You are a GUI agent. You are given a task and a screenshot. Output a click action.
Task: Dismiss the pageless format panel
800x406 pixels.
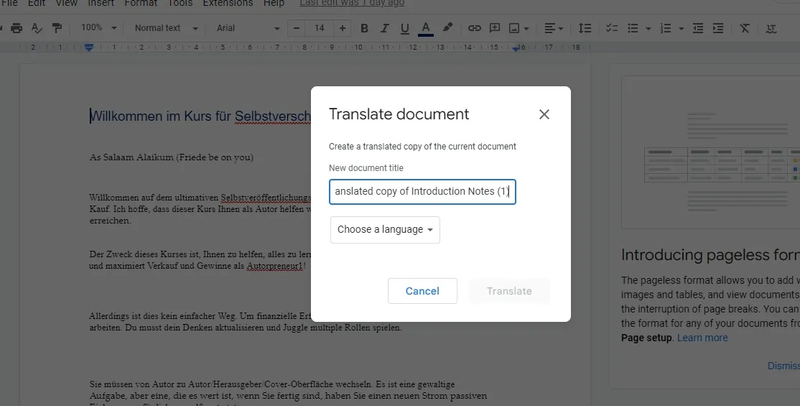click(784, 366)
